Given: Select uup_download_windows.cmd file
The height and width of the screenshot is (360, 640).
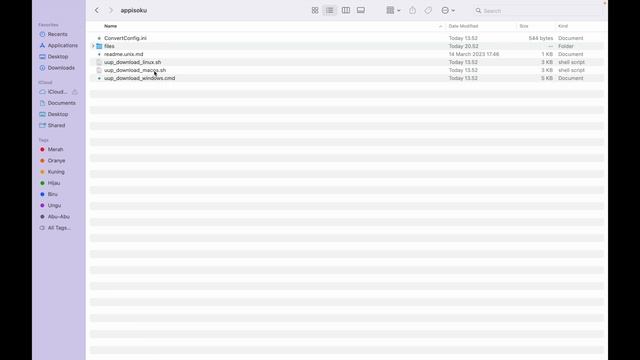Looking at the screenshot, I should coord(139,78).
